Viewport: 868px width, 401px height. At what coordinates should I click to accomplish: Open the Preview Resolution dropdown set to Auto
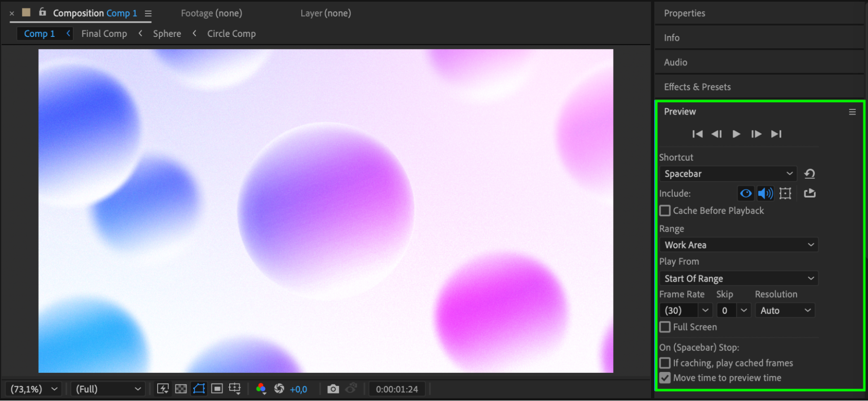(x=785, y=311)
